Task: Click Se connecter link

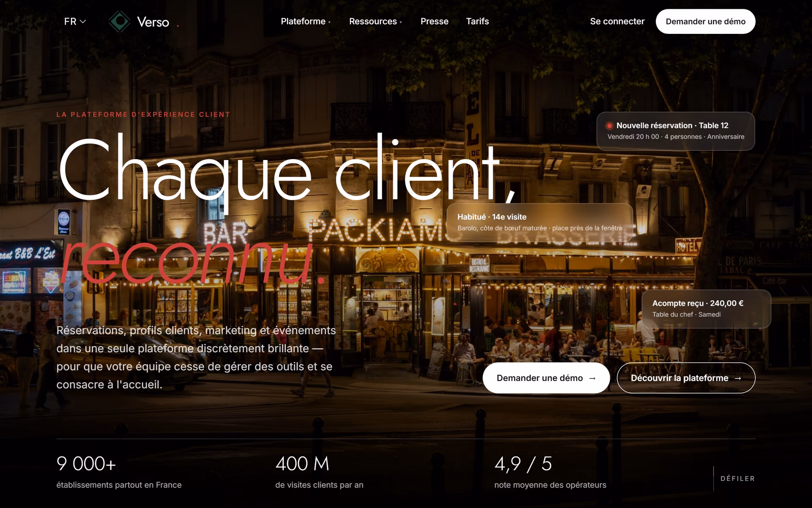Action: click(x=617, y=21)
